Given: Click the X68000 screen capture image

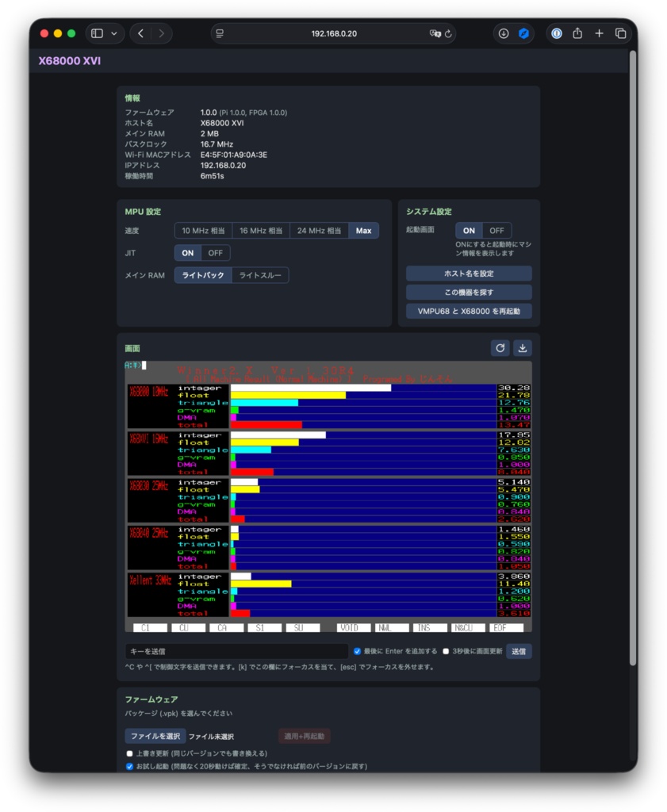Looking at the screenshot, I should coord(328,496).
